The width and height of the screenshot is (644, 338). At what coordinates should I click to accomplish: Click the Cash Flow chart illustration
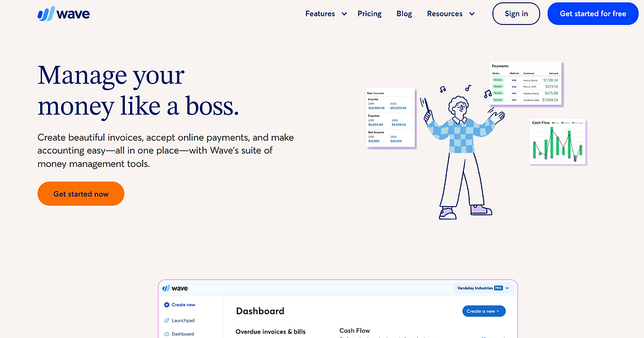tap(558, 142)
